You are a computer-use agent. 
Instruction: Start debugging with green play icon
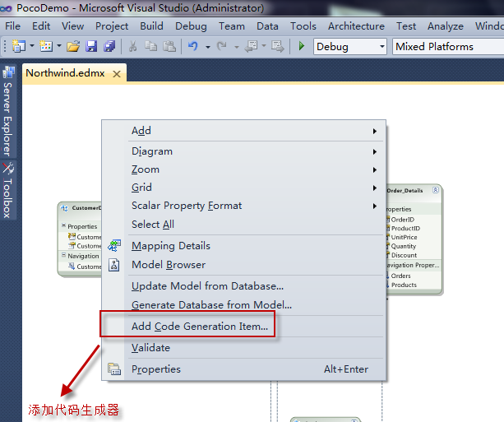(x=301, y=46)
